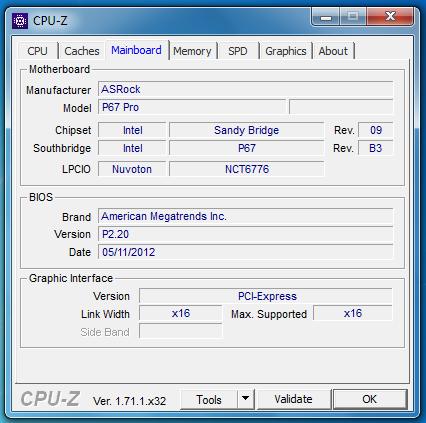Go to the SPD tab

pyautogui.click(x=238, y=51)
